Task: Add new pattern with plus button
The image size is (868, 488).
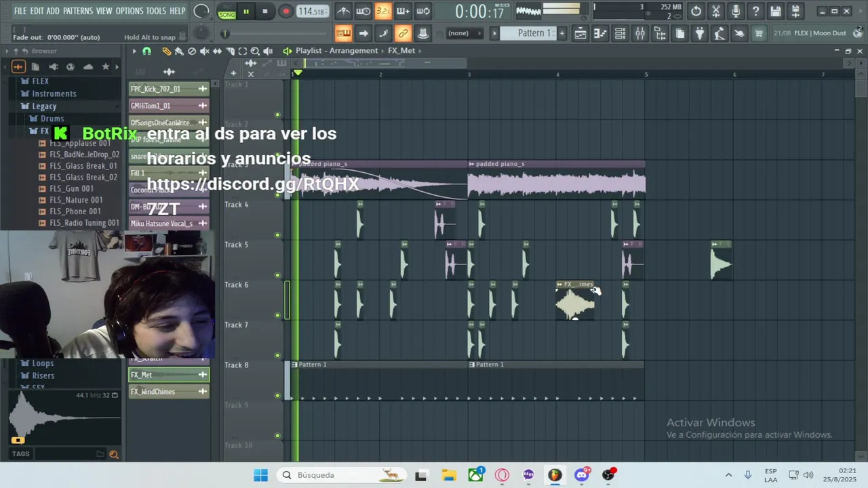Action: pos(561,33)
